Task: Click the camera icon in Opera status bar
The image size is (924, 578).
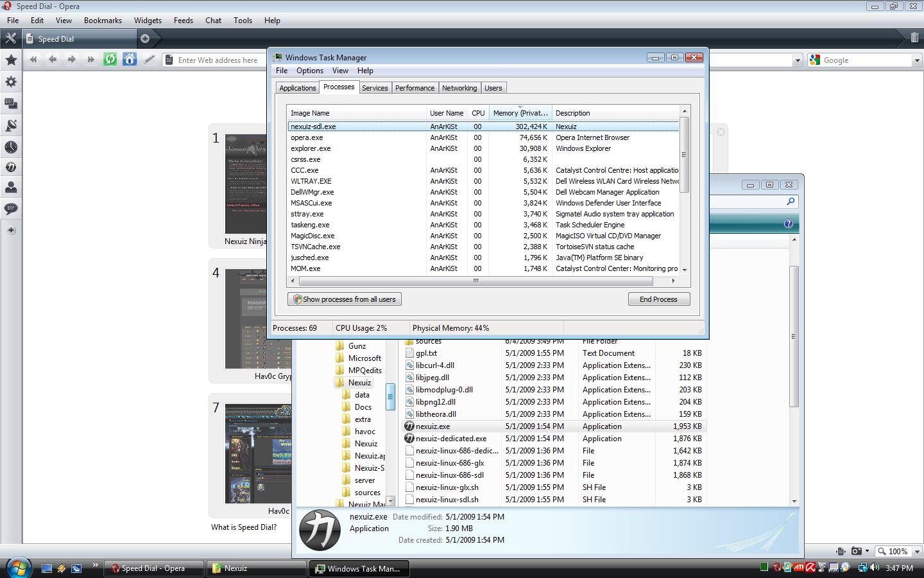Action: point(857,551)
